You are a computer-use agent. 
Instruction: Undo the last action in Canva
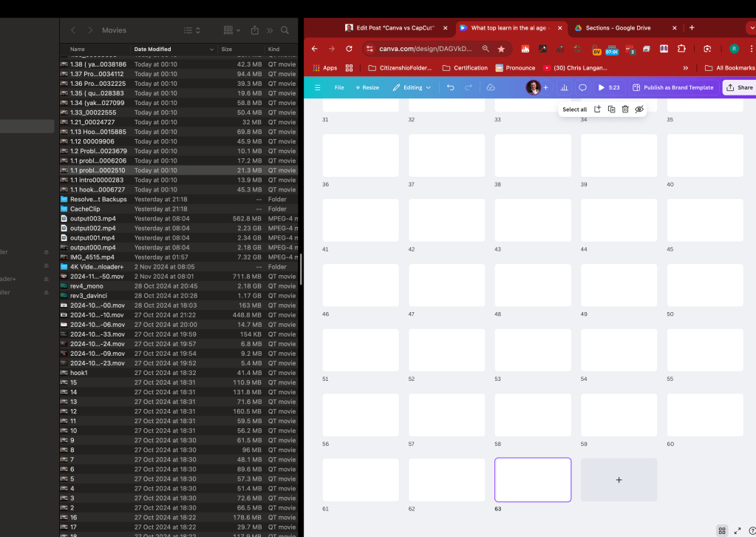tap(450, 87)
